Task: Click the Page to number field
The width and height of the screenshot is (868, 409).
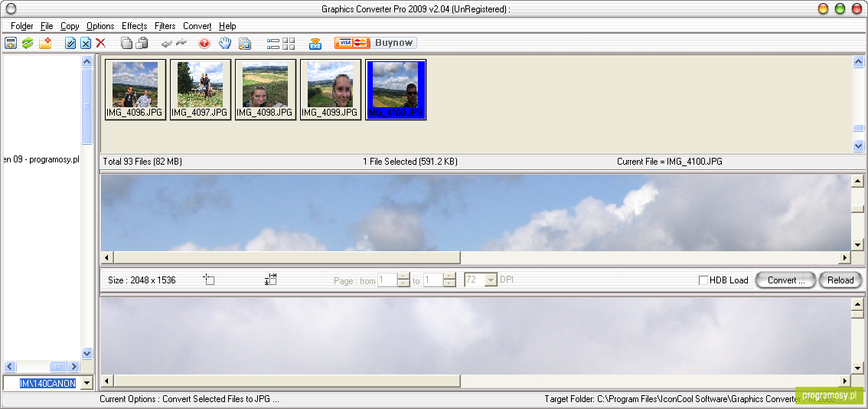Action: 433,280
